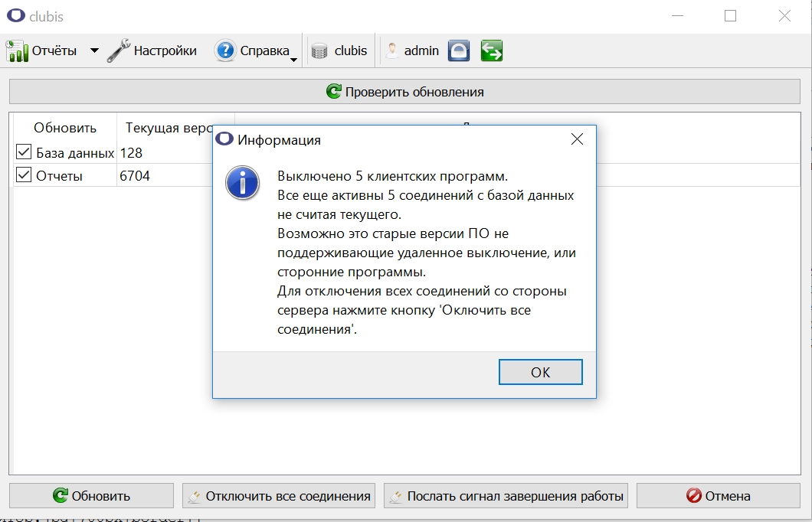Minimize the clubis window
Viewport: 812px width, 522px height.
(x=677, y=16)
